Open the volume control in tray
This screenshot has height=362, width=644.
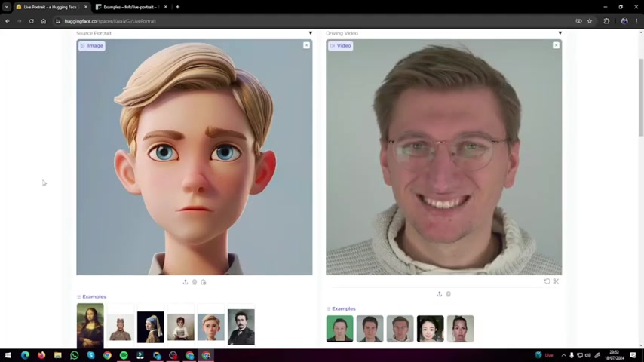587,355
